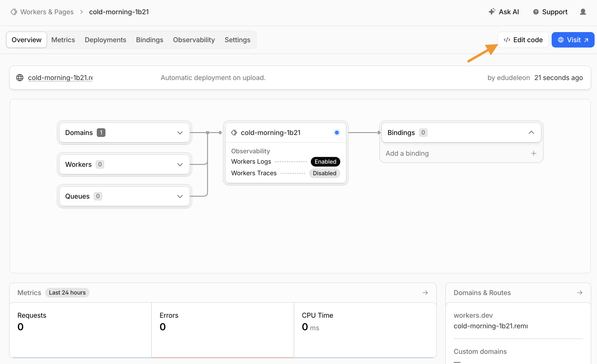
Task: Click the plus icon next to Add a binding
Action: [x=534, y=153]
